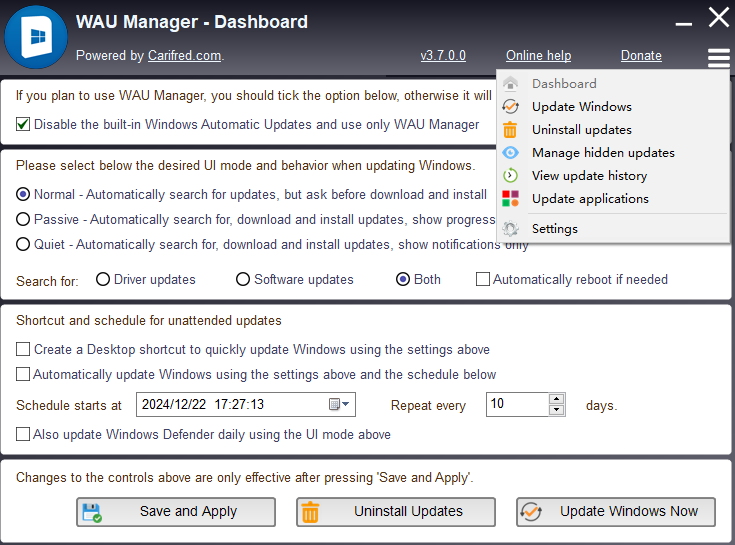Screen dimensions: 735x545
Task: Choose Driver updates search option
Action: [103, 279]
